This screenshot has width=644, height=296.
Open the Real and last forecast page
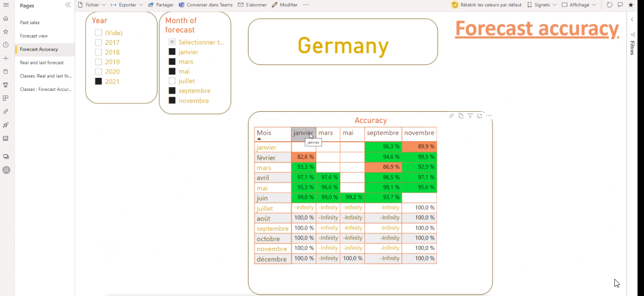[42, 63]
